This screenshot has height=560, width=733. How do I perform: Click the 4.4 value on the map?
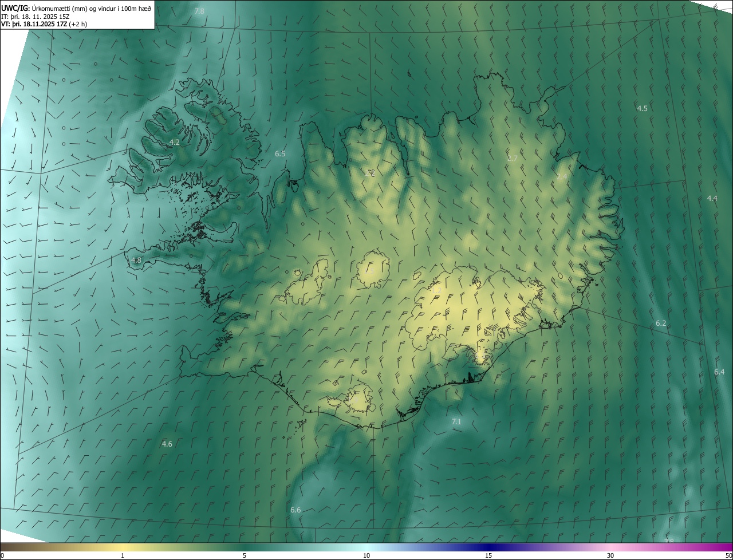(x=712, y=198)
